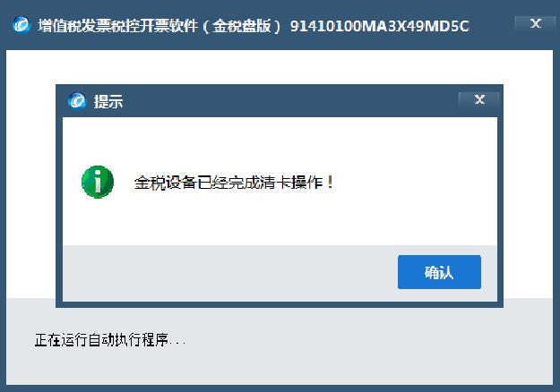Click the gray footer left of 确认
This screenshot has height=392, width=560.
(x=230, y=273)
